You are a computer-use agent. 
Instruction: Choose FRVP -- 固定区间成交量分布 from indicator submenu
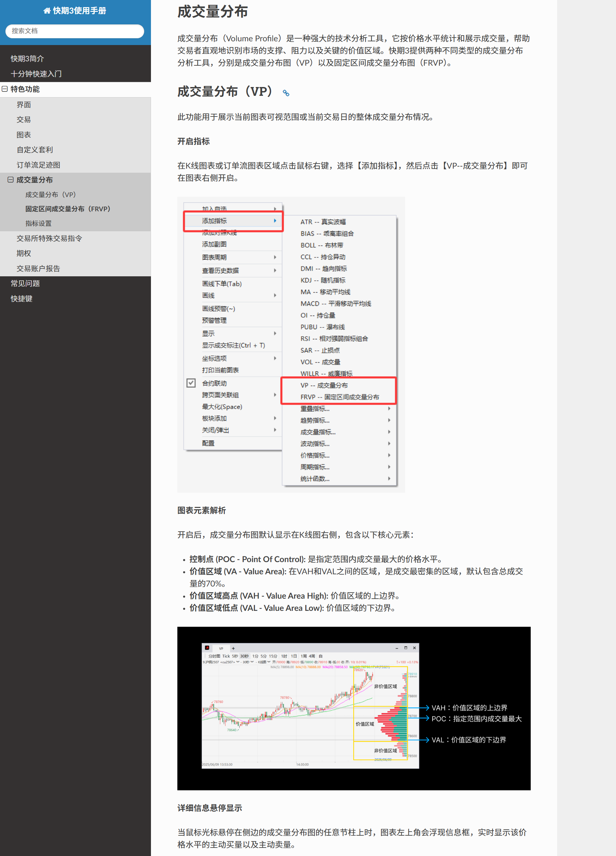[339, 397]
